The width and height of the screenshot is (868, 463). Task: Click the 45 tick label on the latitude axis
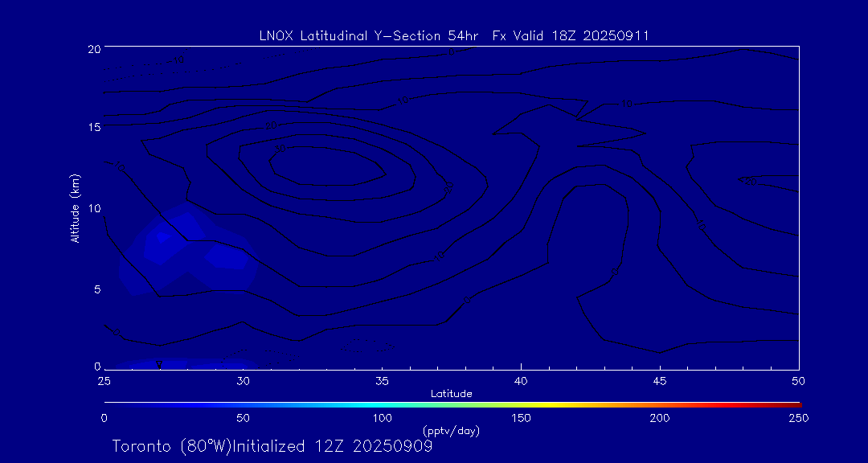(x=660, y=380)
